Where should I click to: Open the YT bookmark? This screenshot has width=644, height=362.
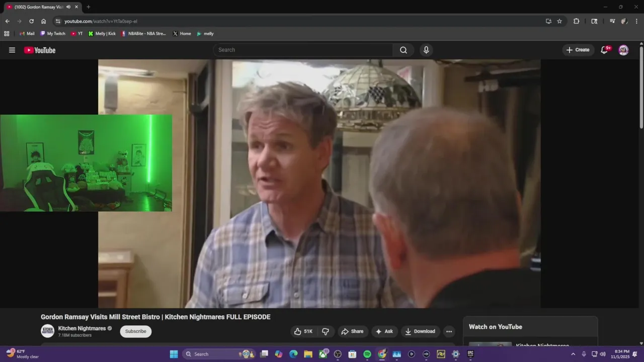tap(77, 34)
